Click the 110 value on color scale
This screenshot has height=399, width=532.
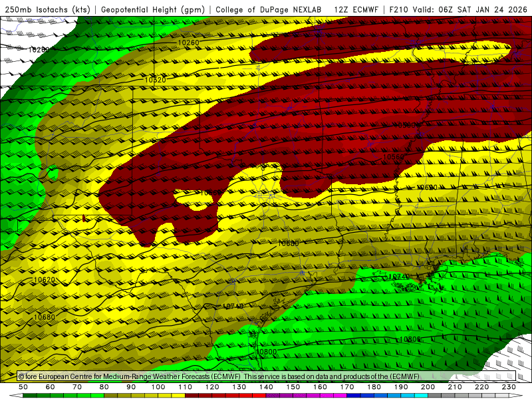[186, 387]
